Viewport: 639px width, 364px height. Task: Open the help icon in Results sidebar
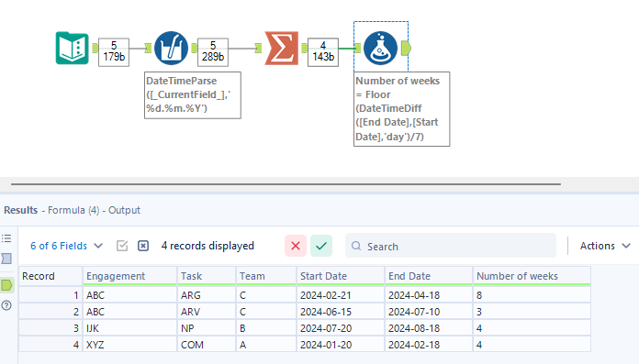pyautogui.click(x=6, y=305)
